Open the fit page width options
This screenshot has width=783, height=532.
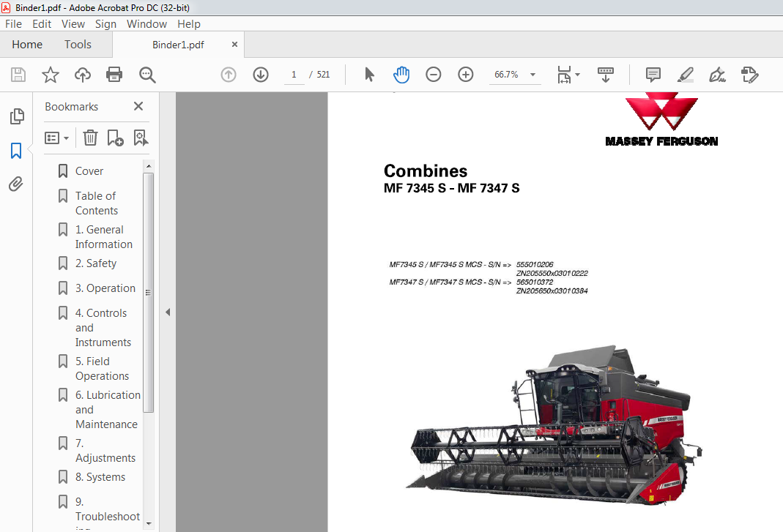(568, 75)
